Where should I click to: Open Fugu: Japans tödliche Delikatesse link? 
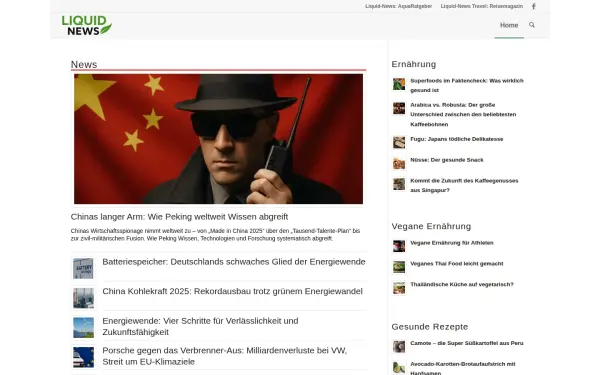457,139
